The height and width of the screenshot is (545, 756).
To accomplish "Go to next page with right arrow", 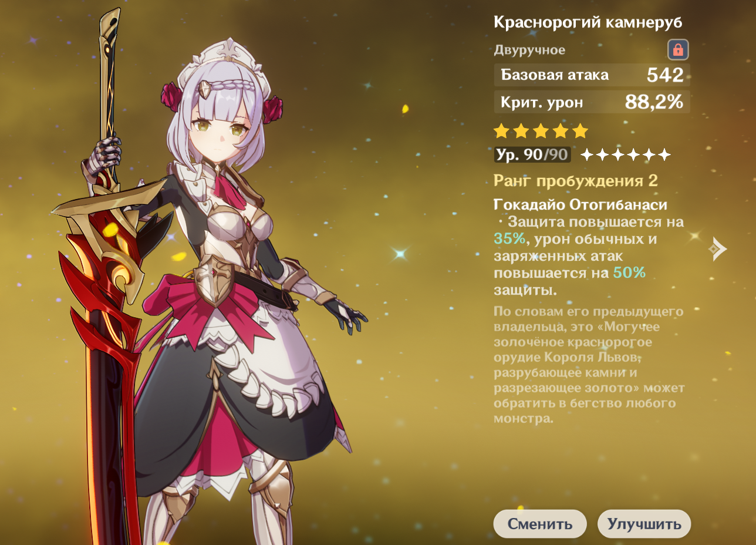I will click(717, 249).
